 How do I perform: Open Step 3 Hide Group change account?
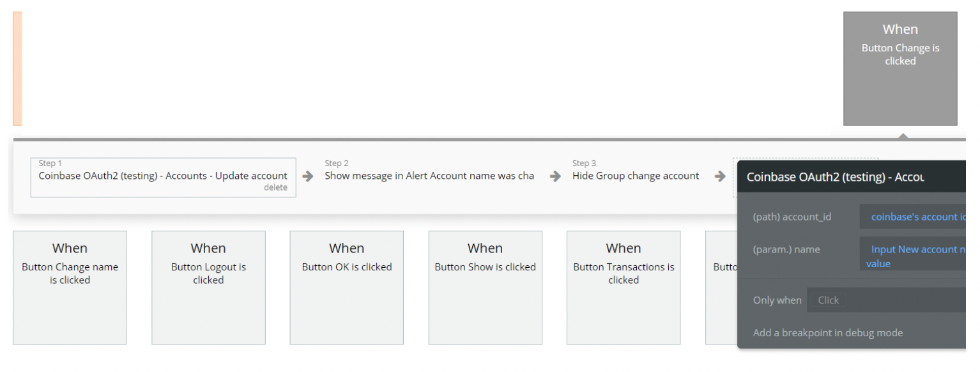[636, 176]
